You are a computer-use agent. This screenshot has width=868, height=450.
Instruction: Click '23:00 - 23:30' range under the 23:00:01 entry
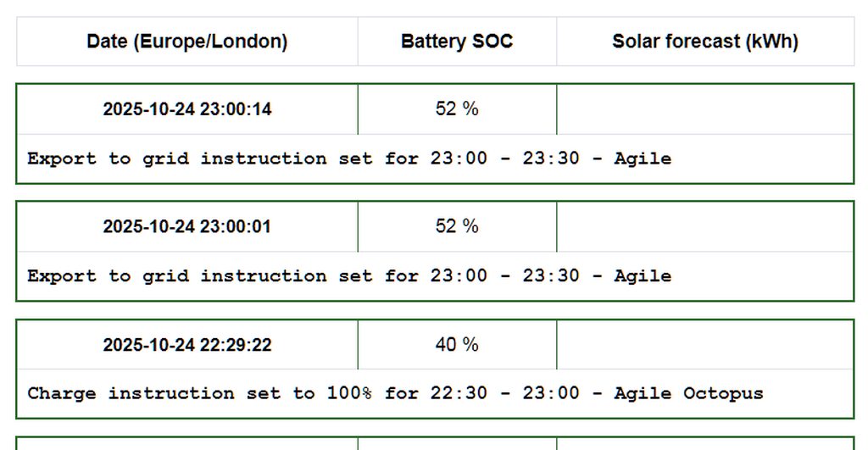(504, 276)
